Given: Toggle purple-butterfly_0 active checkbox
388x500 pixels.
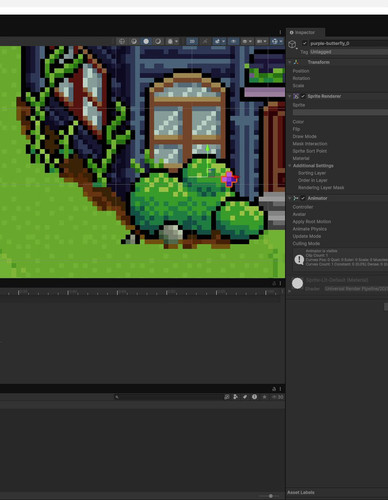Looking at the screenshot, I should (305, 43).
